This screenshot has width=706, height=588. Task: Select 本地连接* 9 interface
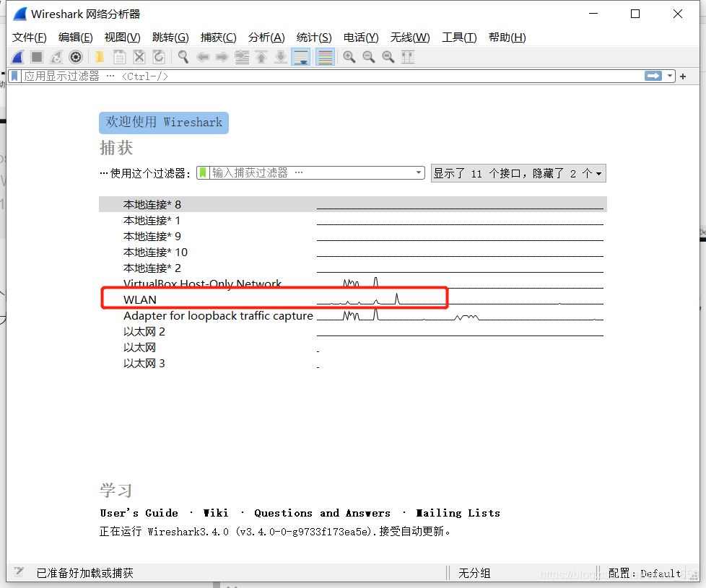[353, 236]
